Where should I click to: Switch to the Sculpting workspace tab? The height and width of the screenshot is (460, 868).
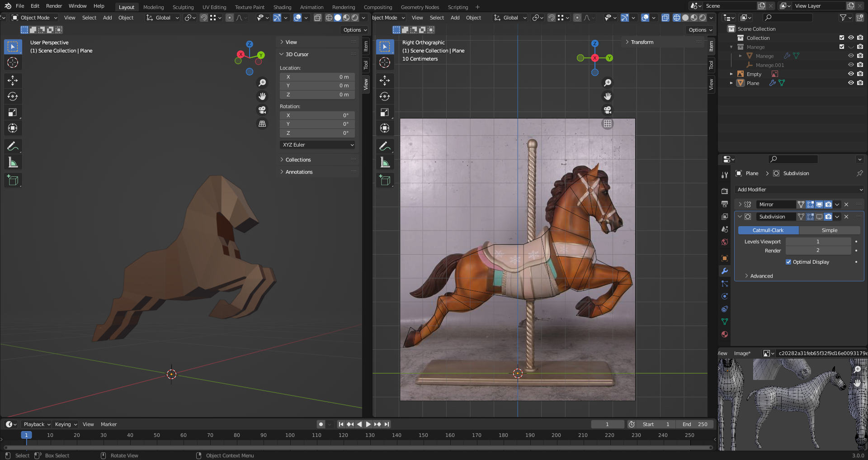tap(183, 7)
